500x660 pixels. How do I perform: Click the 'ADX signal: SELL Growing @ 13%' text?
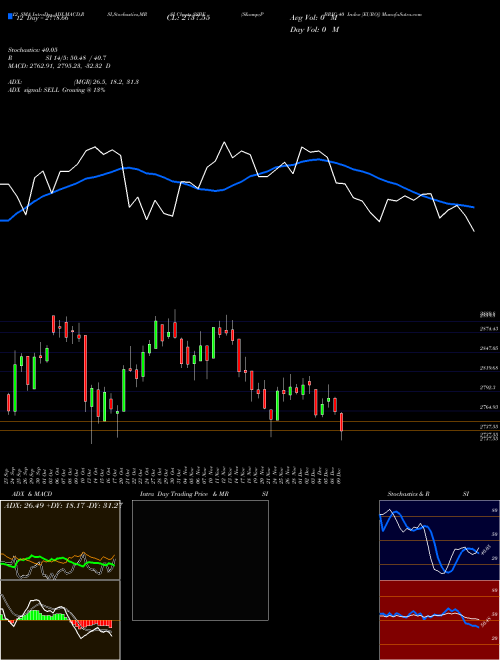[x=56, y=90]
